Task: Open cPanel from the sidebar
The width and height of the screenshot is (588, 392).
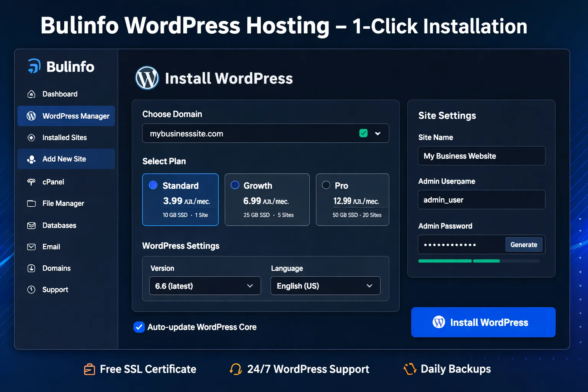Action: (x=66, y=182)
